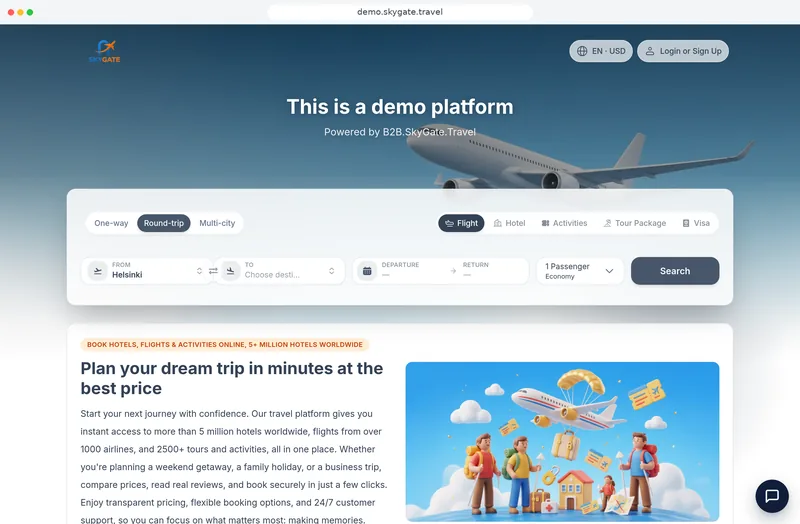Click the Activities tab icon
This screenshot has width=800, height=524.
pyautogui.click(x=545, y=223)
